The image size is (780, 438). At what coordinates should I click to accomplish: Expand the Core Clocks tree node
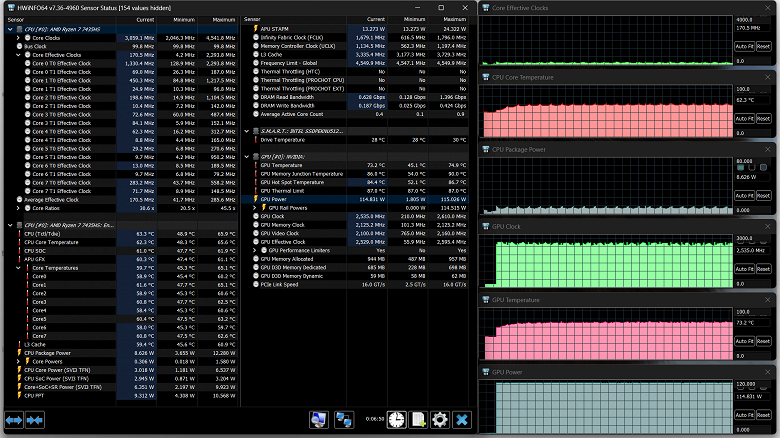(x=18, y=38)
